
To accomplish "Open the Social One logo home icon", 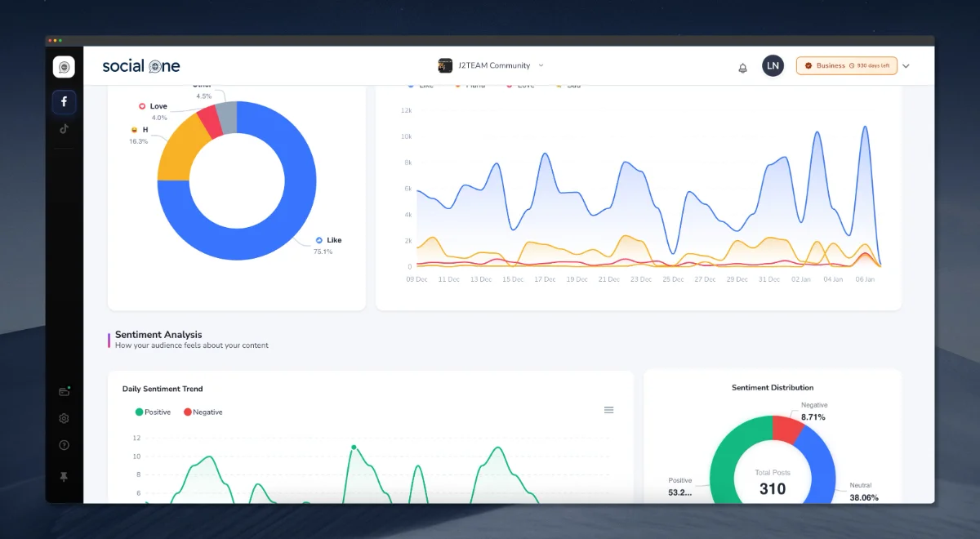I will [64, 67].
